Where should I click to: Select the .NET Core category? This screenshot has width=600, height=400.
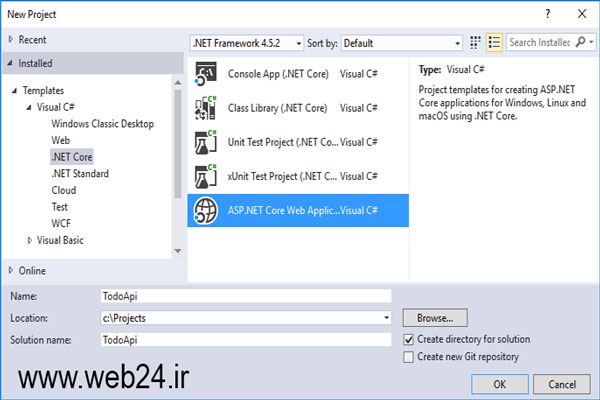click(72, 157)
